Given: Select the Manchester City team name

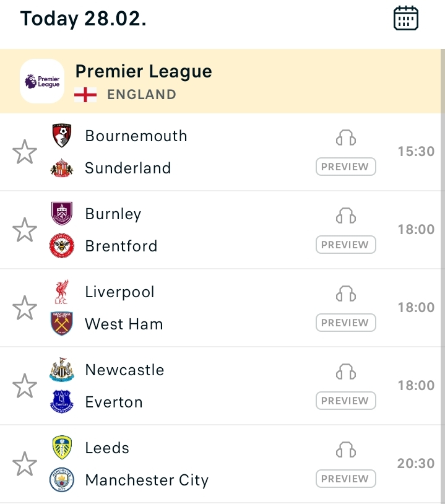Looking at the screenshot, I should point(147,480).
